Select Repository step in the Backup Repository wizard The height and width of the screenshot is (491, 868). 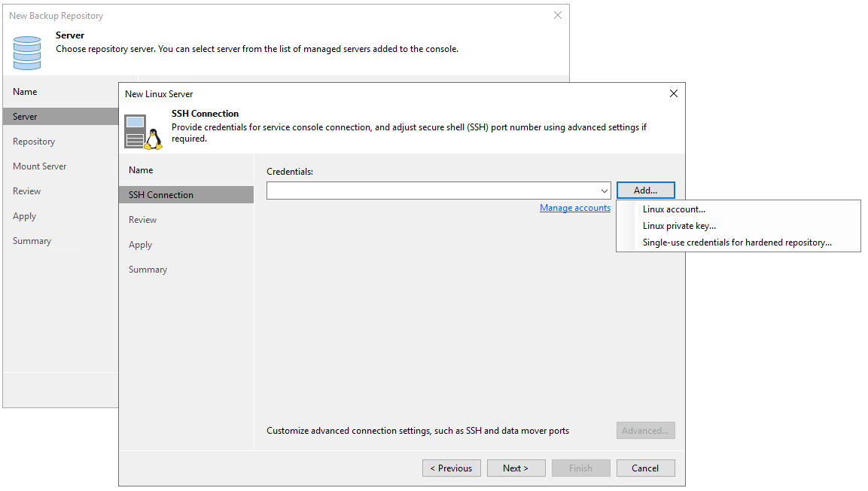35,141
